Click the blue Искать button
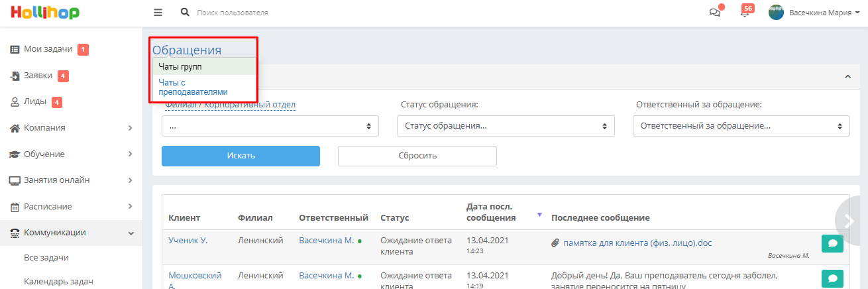Image resolution: width=868 pixels, height=289 pixels. pos(241,156)
